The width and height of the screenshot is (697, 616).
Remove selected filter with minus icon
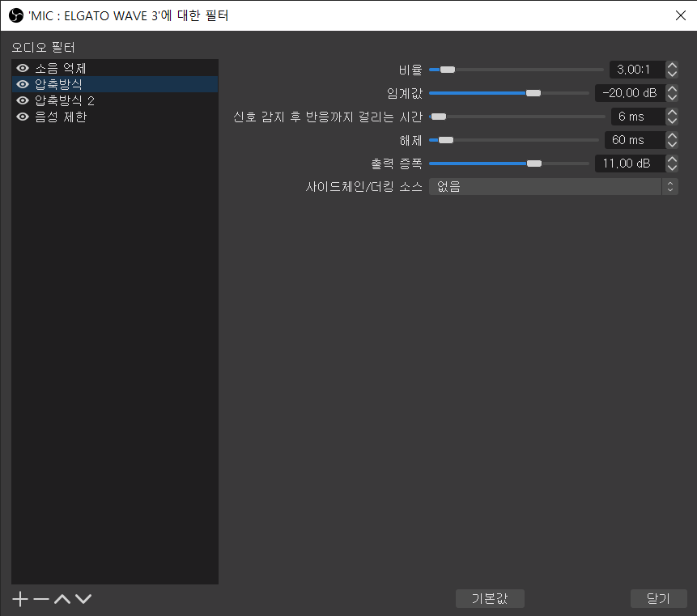(41, 599)
